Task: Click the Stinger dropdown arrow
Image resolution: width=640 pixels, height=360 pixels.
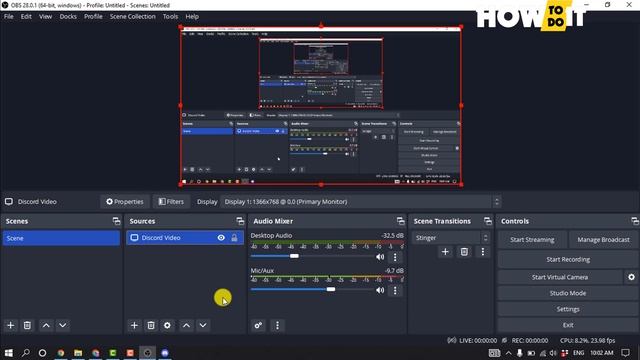Action: tap(485, 238)
